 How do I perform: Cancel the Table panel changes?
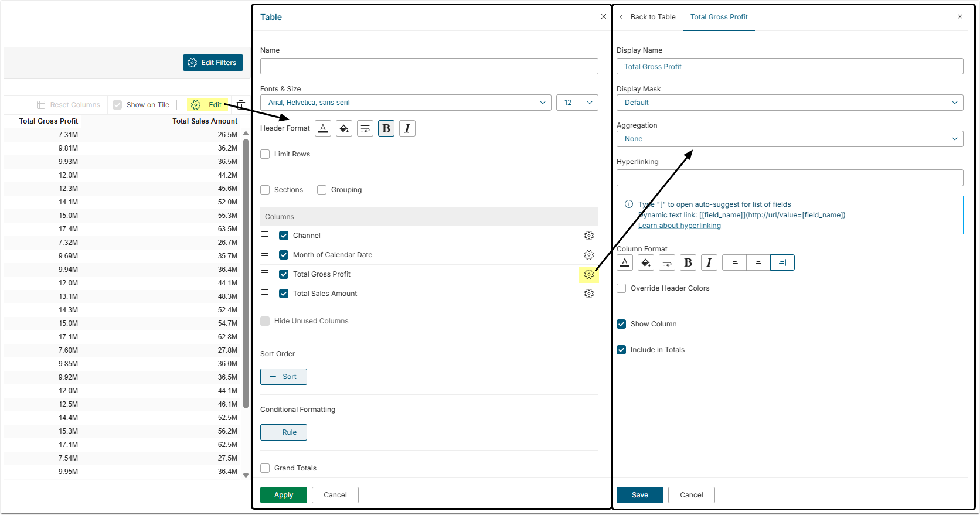click(x=335, y=495)
